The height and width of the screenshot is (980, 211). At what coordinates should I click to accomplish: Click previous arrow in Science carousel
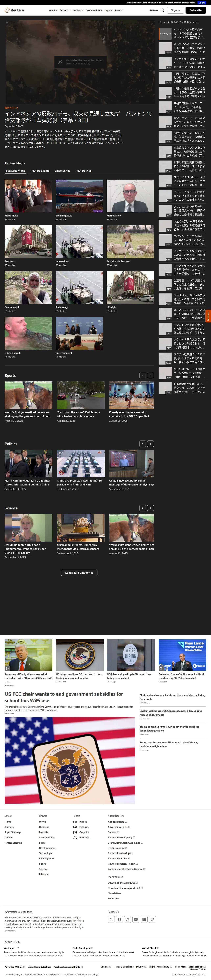pos(143,508)
